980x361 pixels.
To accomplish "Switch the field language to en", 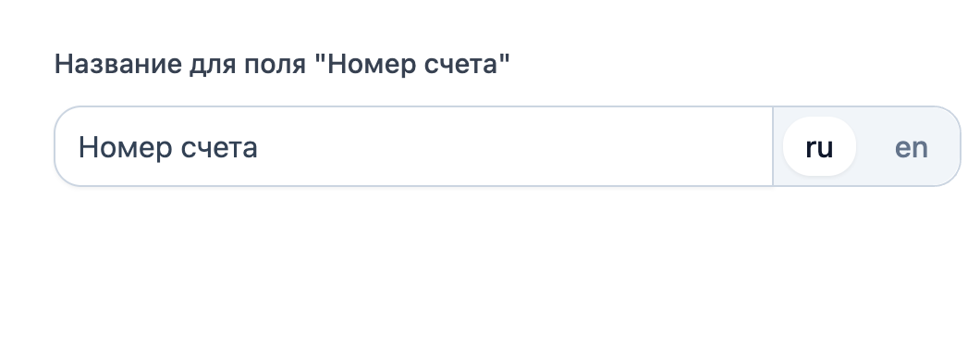I will tap(911, 147).
